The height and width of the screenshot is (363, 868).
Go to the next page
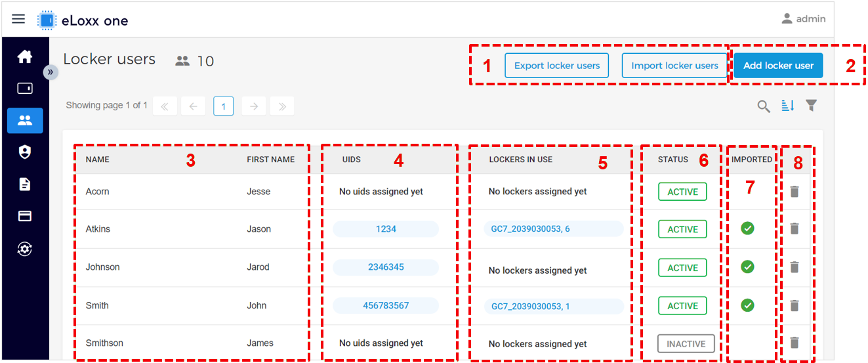pyautogui.click(x=254, y=106)
